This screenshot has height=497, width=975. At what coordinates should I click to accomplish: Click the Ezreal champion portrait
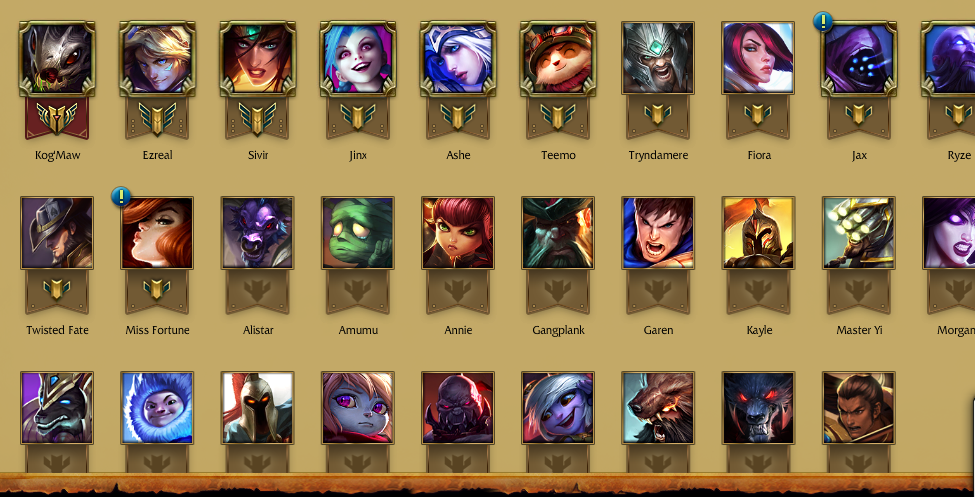157,58
